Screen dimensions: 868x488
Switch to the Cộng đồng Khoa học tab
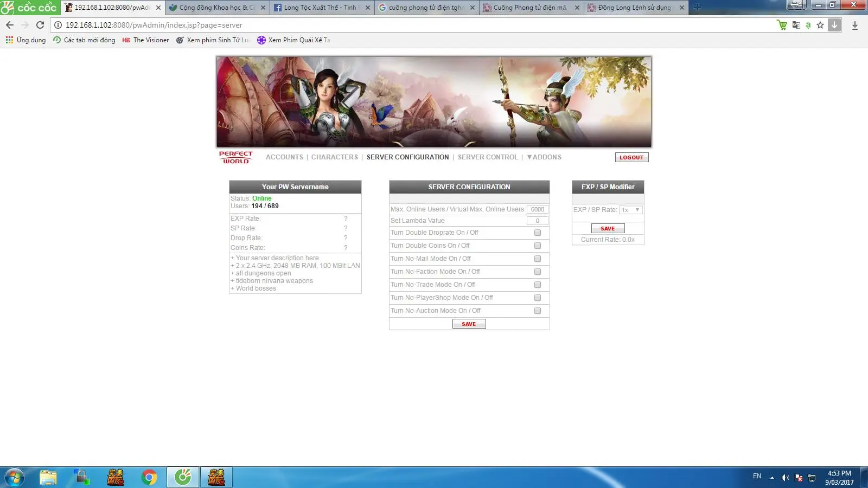coord(218,8)
